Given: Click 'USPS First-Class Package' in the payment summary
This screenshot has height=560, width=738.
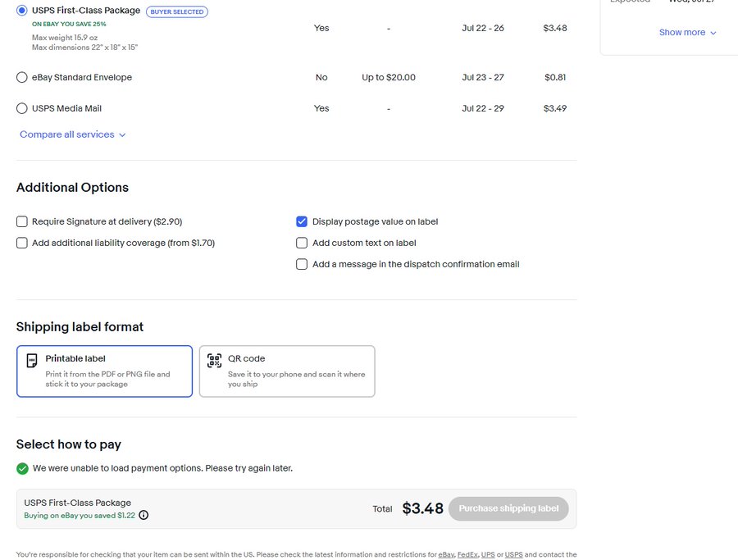Looking at the screenshot, I should click(x=78, y=503).
